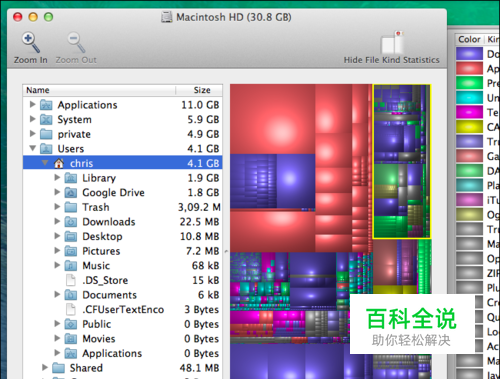Expand the private folder row

pos(32,134)
